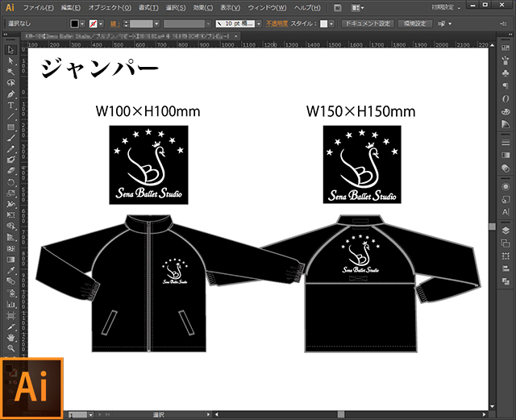Open the Layers panel icon
The width and height of the screenshot is (516, 420).
coord(506,231)
